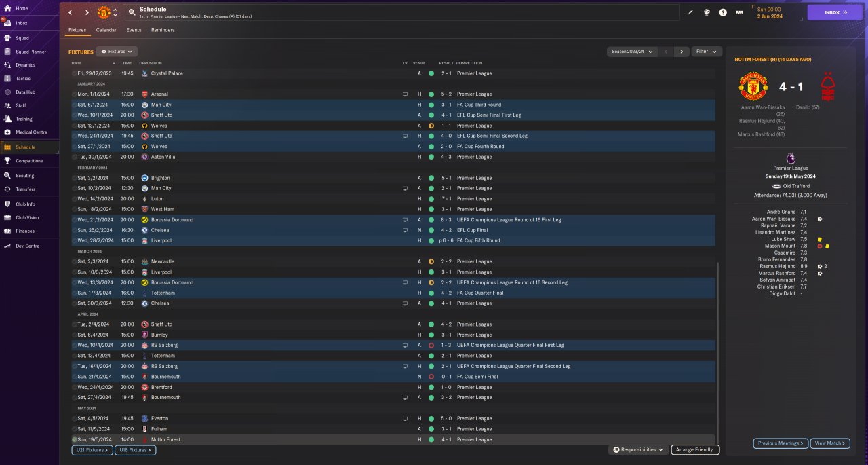Click the pencil edit icon

690,12
